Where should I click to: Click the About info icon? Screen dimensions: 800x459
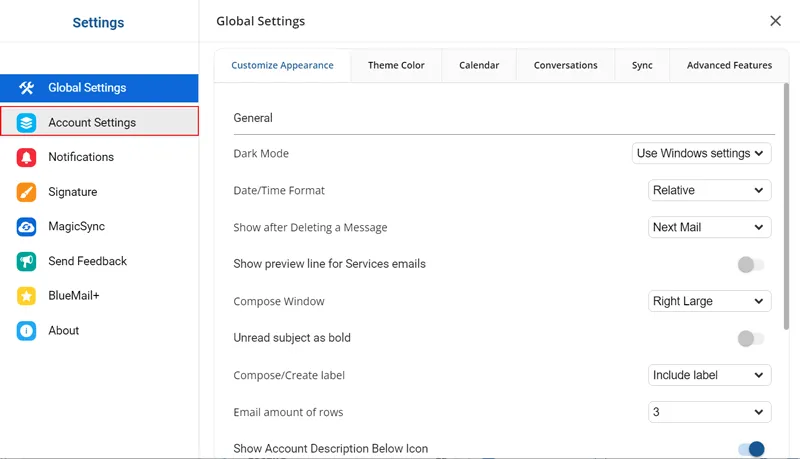(27, 331)
